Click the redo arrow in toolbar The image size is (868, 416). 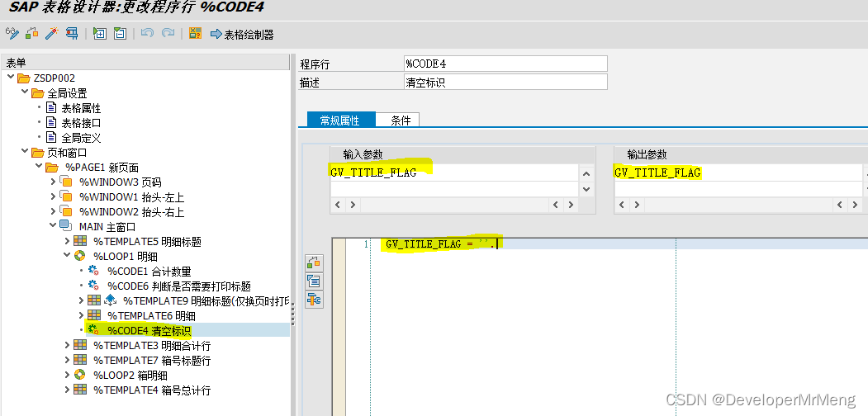[168, 34]
